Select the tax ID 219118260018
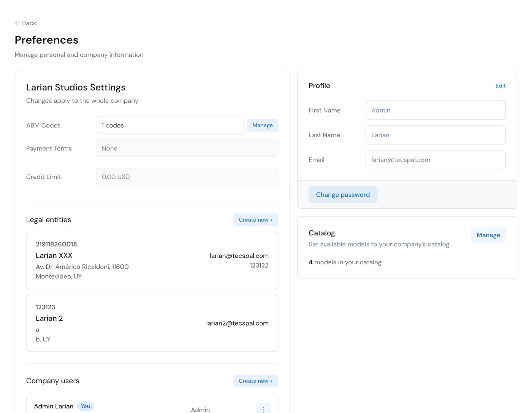 pos(56,244)
